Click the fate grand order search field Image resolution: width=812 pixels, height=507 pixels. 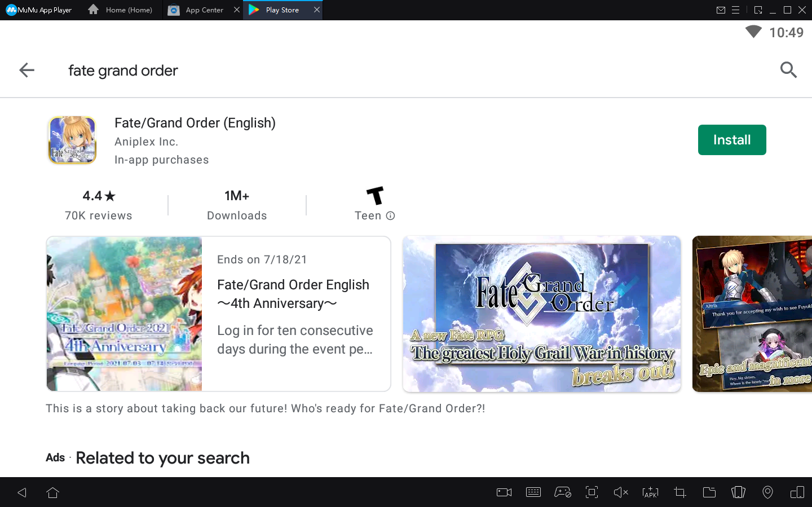pyautogui.click(x=123, y=70)
